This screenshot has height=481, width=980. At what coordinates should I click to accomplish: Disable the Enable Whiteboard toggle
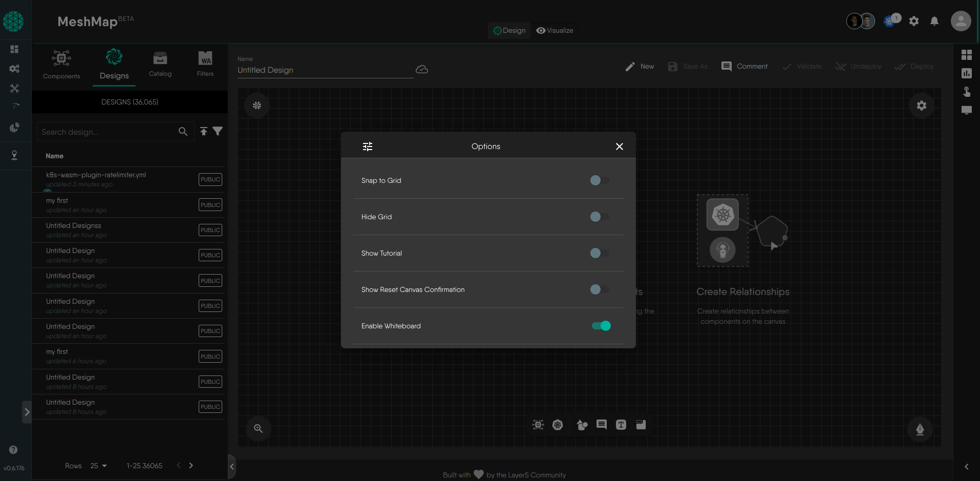(602, 326)
